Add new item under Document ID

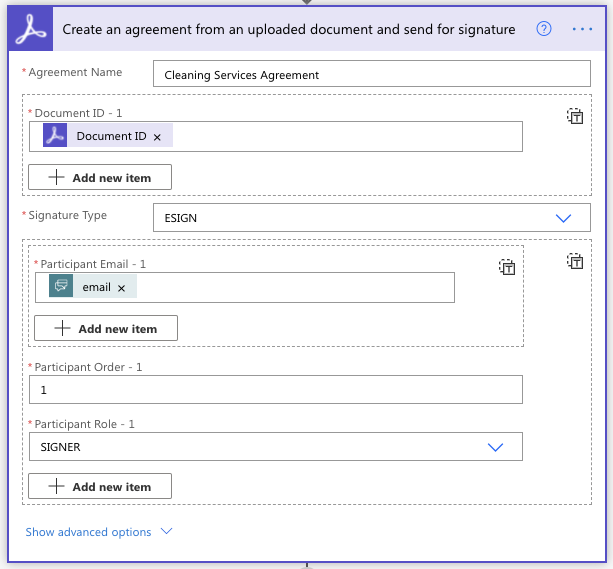(x=100, y=177)
